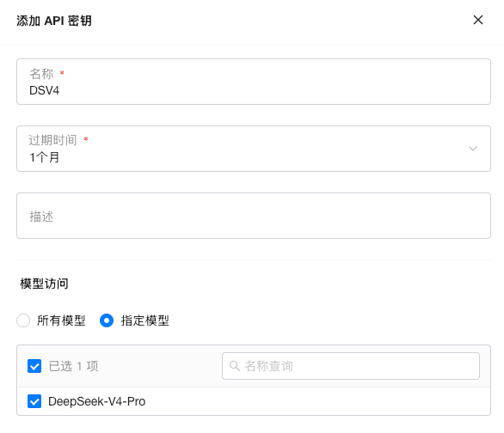This screenshot has width=504, height=433.
Task: Uncheck the DeepSeek-V4-Pro checkbox
Action: click(34, 401)
